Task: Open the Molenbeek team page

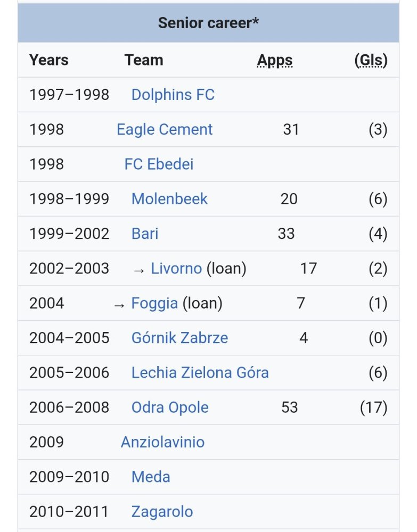Action: pyautogui.click(x=169, y=199)
